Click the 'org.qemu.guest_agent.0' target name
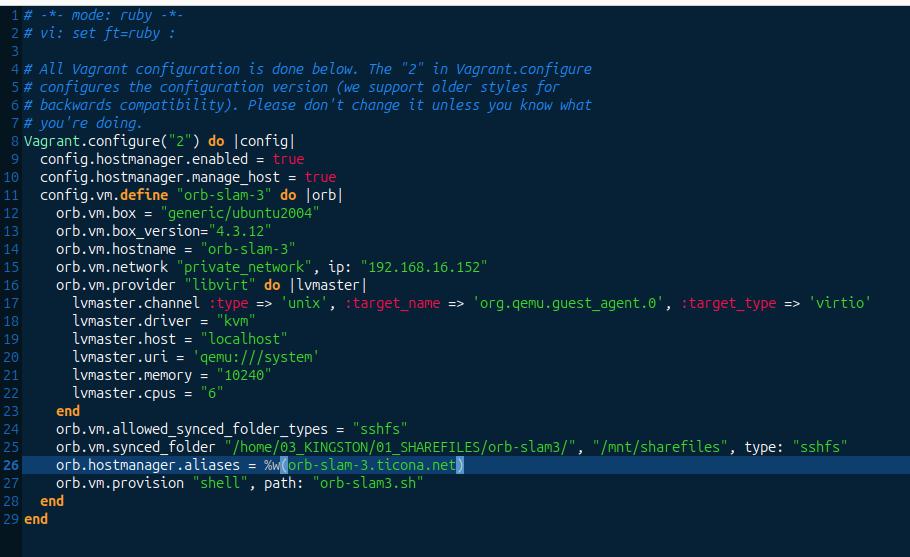 [x=569, y=303]
